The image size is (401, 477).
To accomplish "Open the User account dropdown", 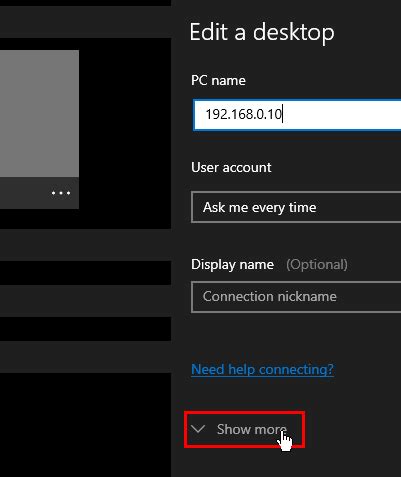I will pos(296,207).
